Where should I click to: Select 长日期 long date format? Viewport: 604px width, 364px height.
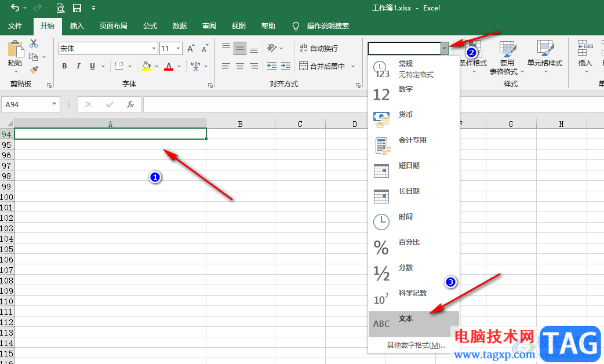[x=414, y=196]
